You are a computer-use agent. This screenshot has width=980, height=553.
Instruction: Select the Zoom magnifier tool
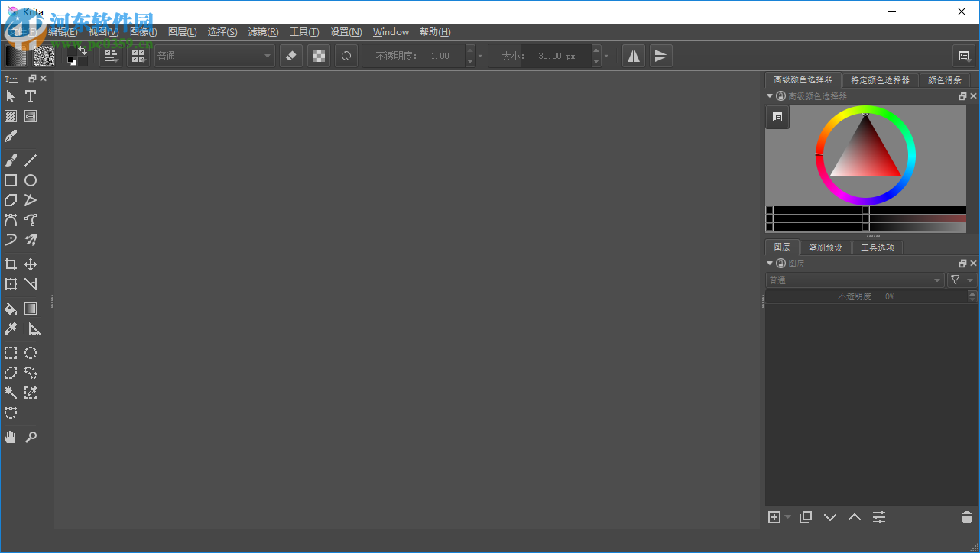(31, 437)
